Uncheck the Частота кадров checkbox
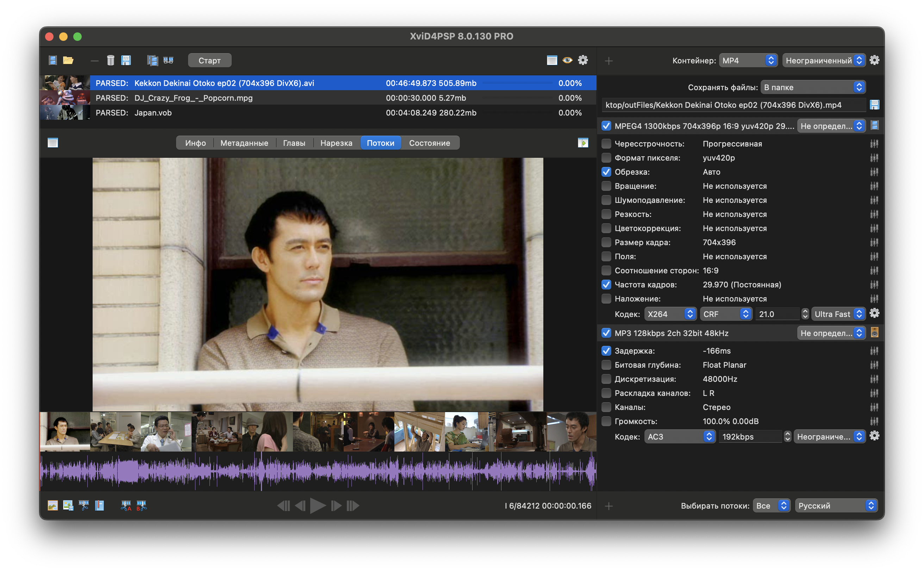 (606, 285)
